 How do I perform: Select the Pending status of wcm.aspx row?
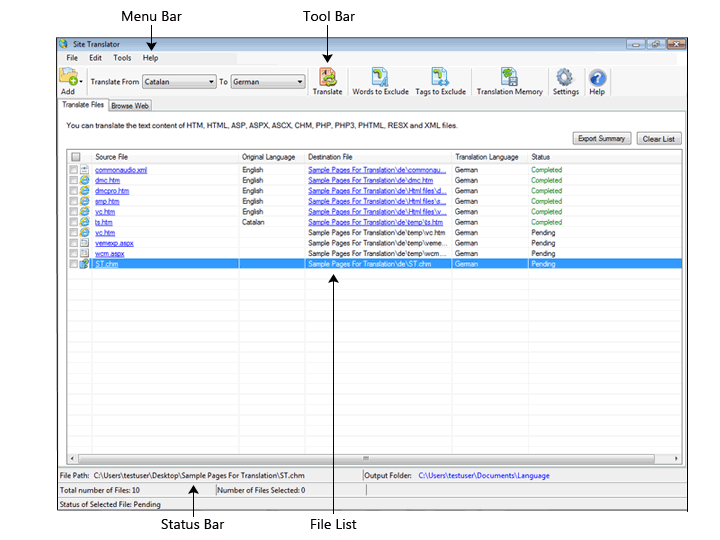click(x=543, y=253)
